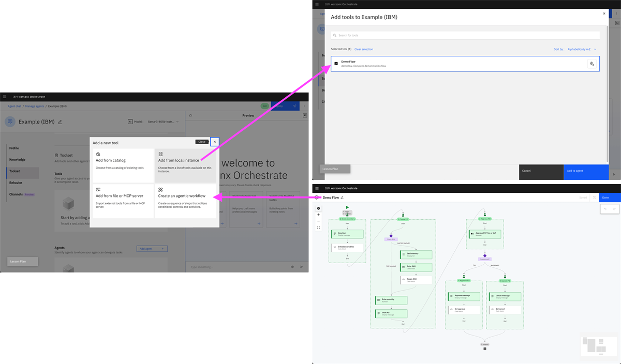Click the Clear selection link
Screen dimensions: 621x364
coord(364,49)
